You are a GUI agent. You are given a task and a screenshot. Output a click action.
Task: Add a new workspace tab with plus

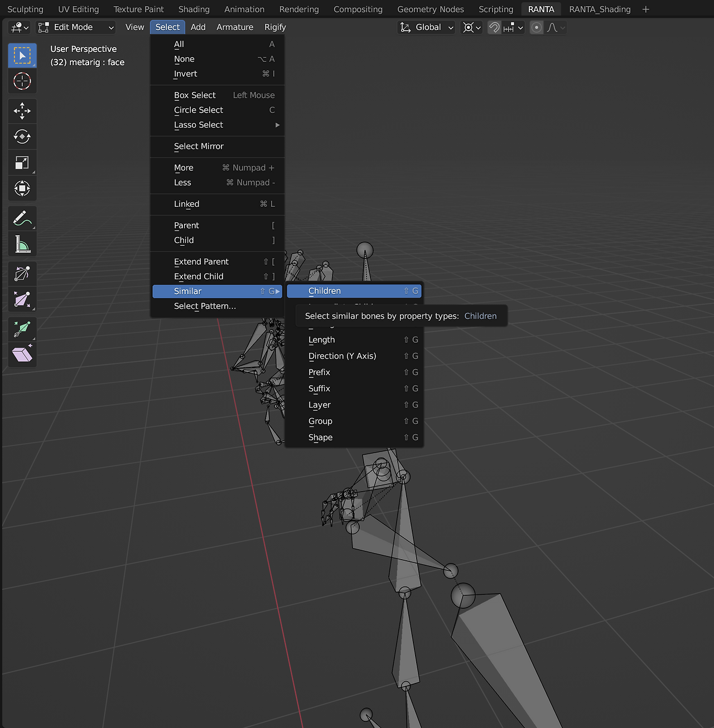tap(646, 9)
